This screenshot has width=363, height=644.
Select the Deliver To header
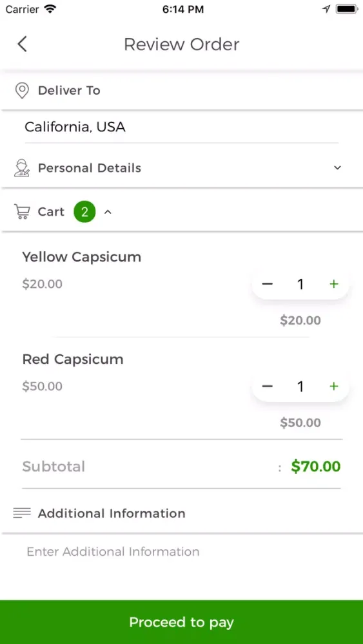[x=181, y=90]
